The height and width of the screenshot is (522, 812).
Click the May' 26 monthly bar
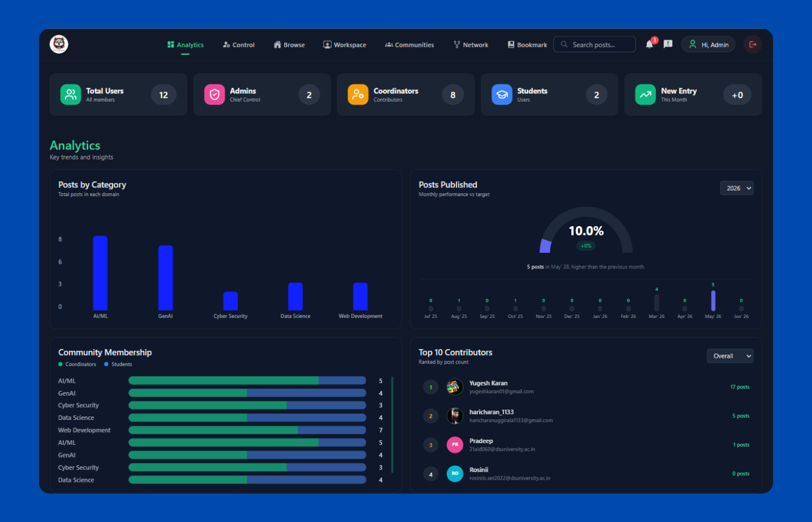(713, 300)
